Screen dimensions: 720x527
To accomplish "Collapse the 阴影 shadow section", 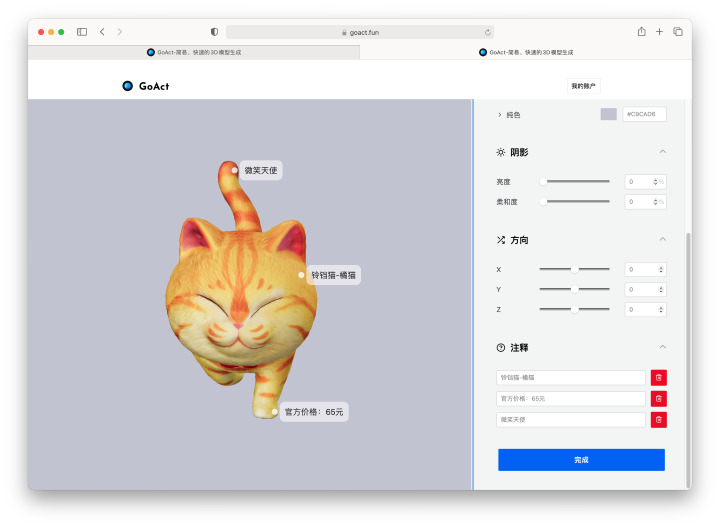I will click(662, 152).
